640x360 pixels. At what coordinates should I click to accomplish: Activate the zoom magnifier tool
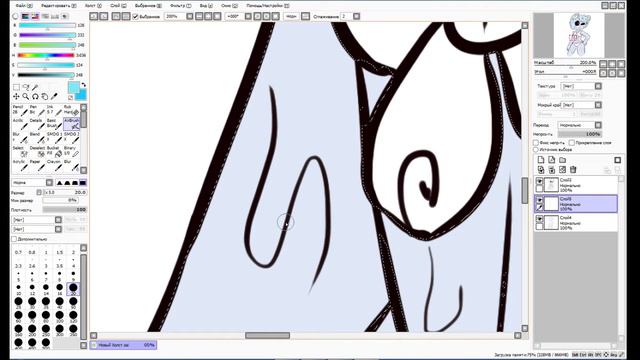pyautogui.click(x=26, y=97)
